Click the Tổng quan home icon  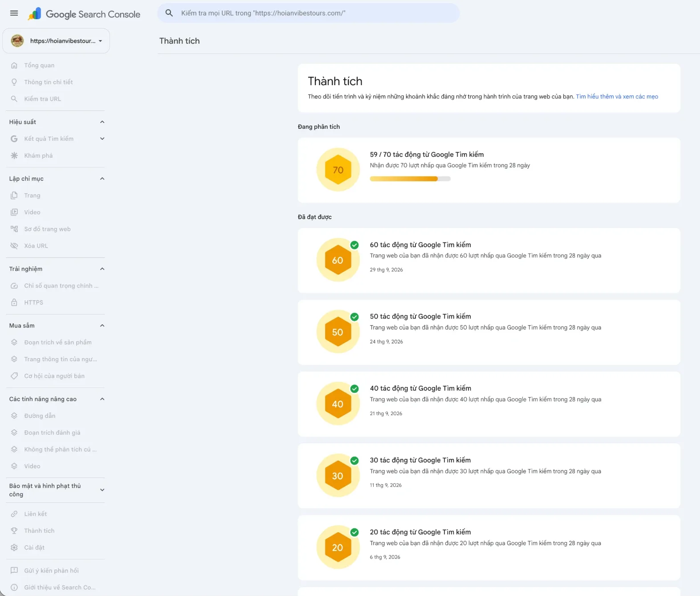click(x=14, y=65)
